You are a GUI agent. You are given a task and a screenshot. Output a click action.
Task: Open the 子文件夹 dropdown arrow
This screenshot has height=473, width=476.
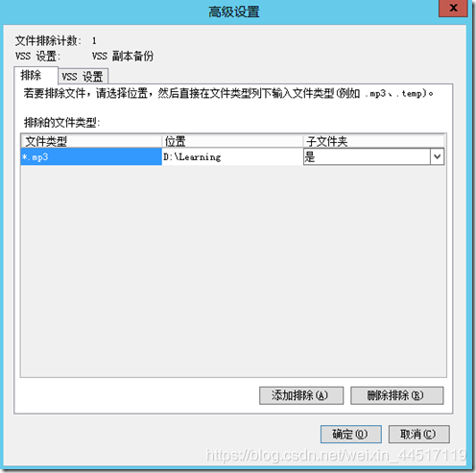pos(438,156)
